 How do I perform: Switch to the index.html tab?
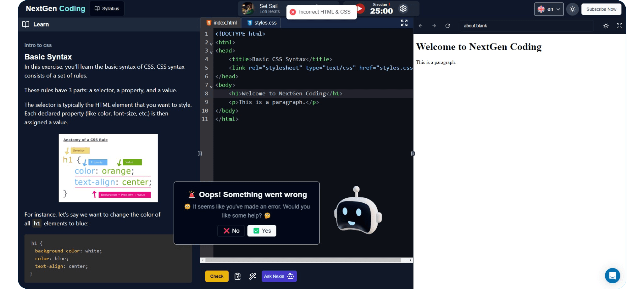[221, 23]
